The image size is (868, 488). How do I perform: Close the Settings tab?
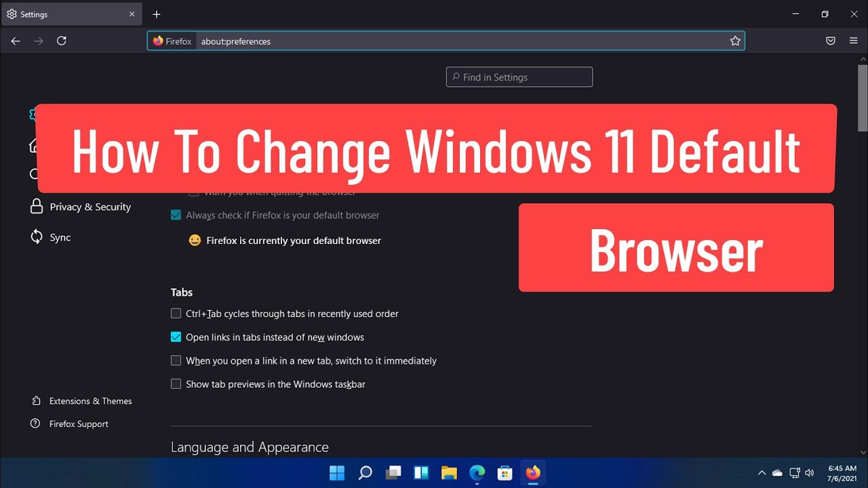click(132, 14)
